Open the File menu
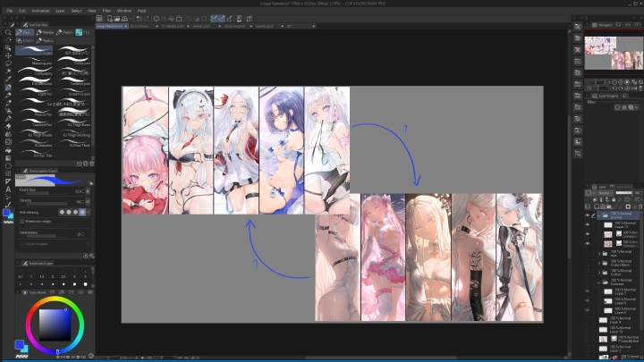644x362 pixels. pyautogui.click(x=10, y=11)
